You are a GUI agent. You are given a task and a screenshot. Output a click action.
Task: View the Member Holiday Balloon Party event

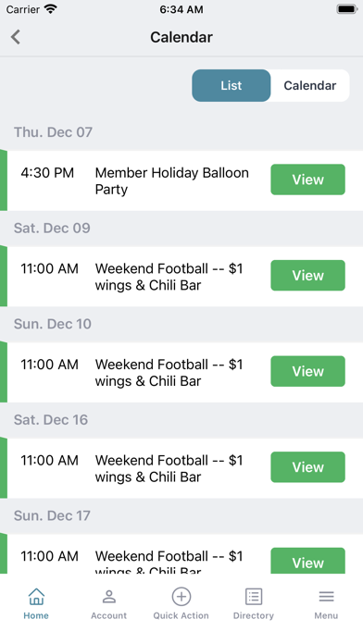pyautogui.click(x=308, y=180)
